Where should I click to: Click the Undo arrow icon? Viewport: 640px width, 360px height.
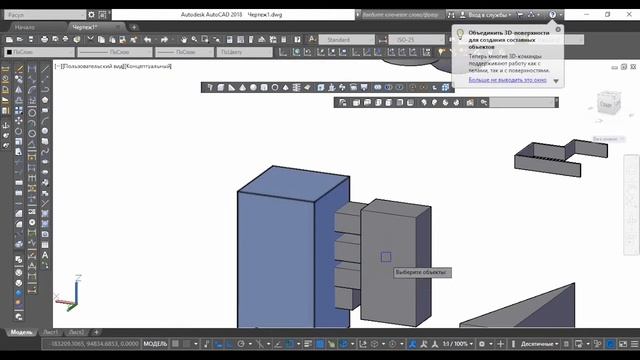coord(148,40)
